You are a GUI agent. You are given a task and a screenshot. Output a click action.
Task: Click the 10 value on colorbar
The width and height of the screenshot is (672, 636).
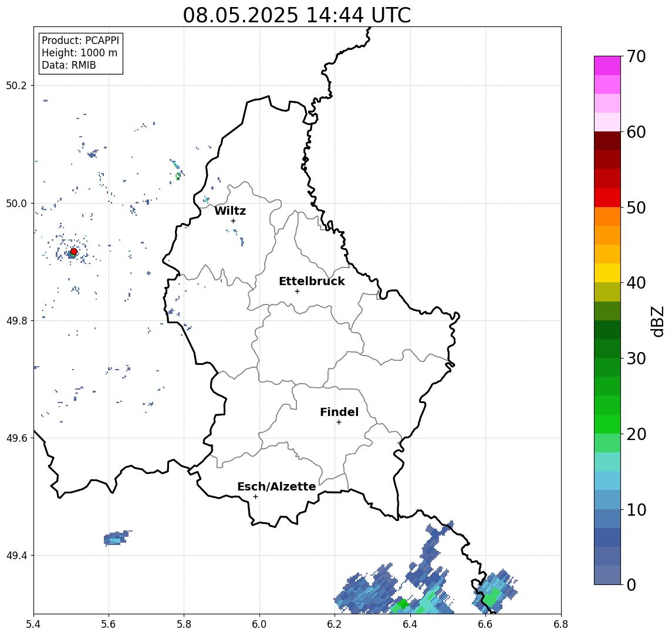(636, 509)
